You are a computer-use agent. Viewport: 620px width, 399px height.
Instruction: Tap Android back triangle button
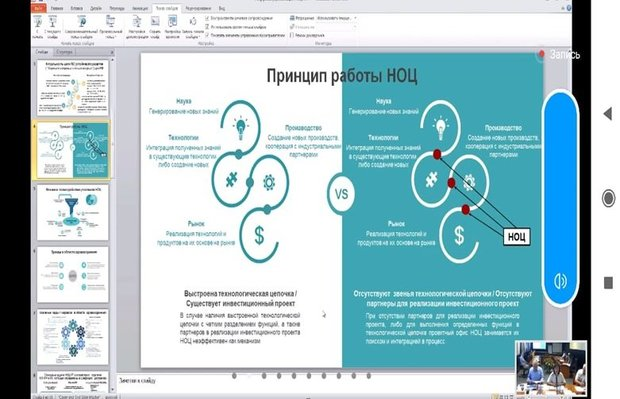(608, 113)
